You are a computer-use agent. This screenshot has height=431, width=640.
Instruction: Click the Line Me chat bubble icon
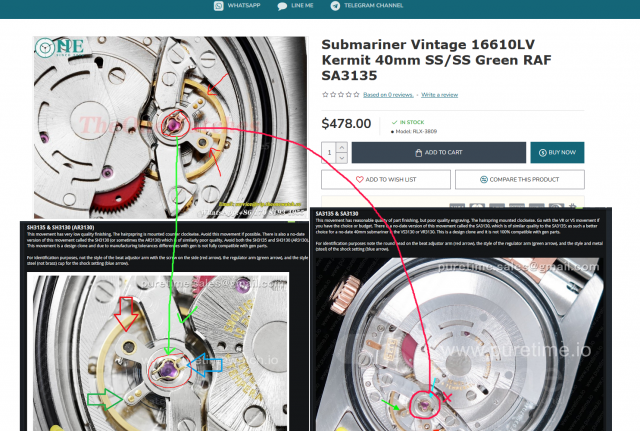282,6
